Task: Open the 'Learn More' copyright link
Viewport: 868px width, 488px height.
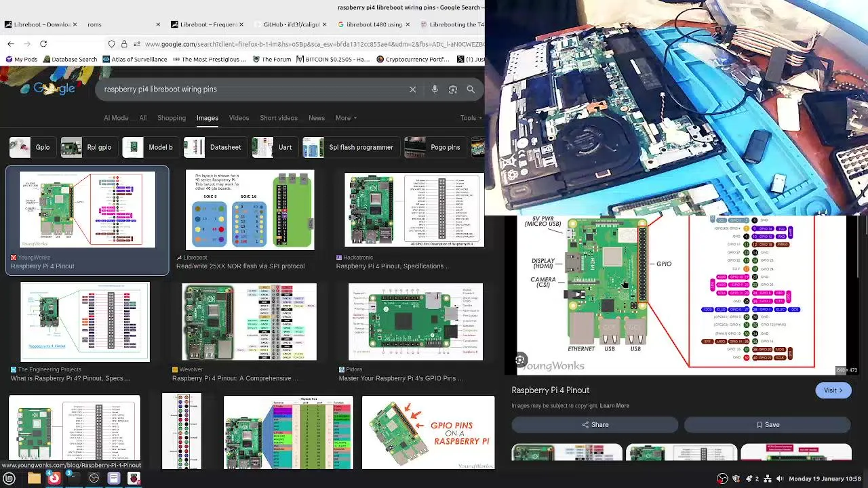Action: 614,406
